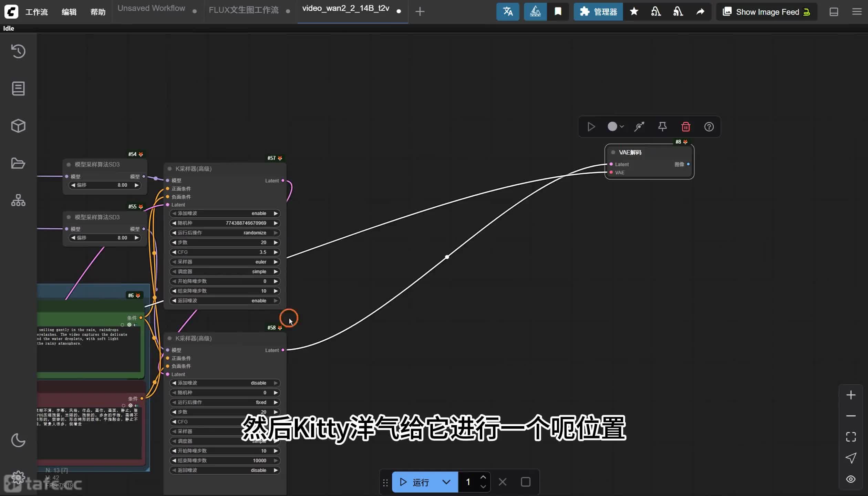Click the 运行 run button
The width and height of the screenshot is (868, 496).
(x=415, y=482)
